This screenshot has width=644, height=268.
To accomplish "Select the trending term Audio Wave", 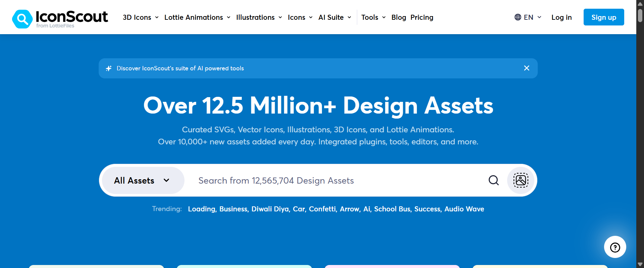I will 464,209.
